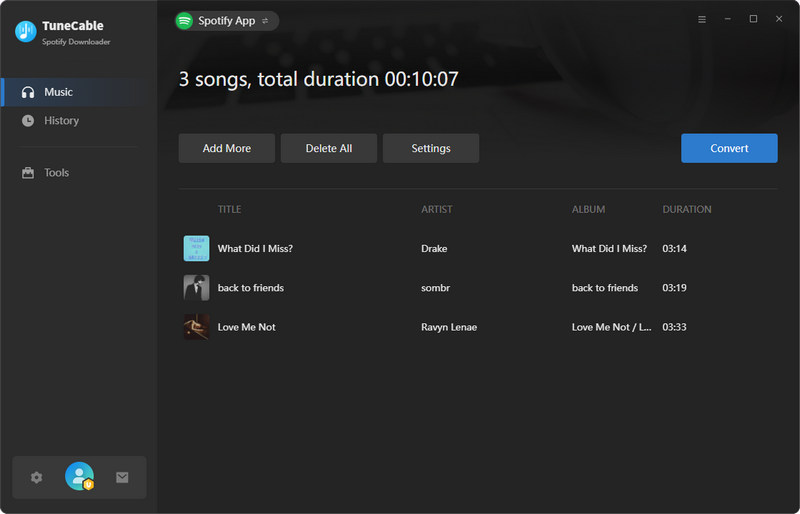The height and width of the screenshot is (514, 800).
Task: Click the Add More button
Action: click(227, 148)
